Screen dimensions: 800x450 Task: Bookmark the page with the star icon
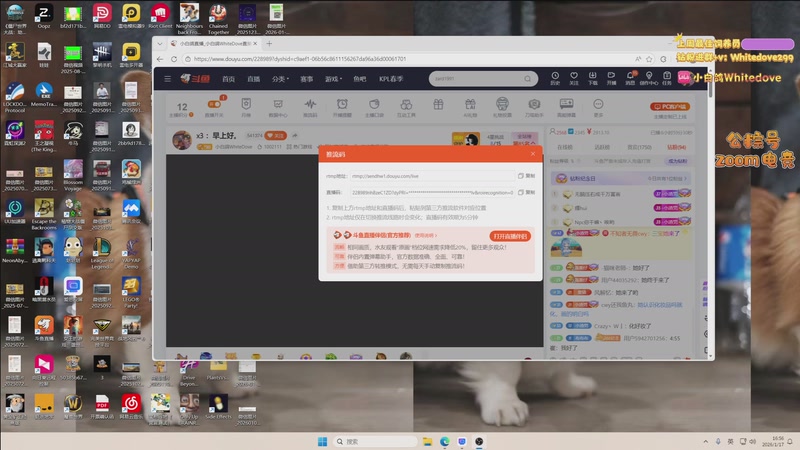click(x=649, y=59)
